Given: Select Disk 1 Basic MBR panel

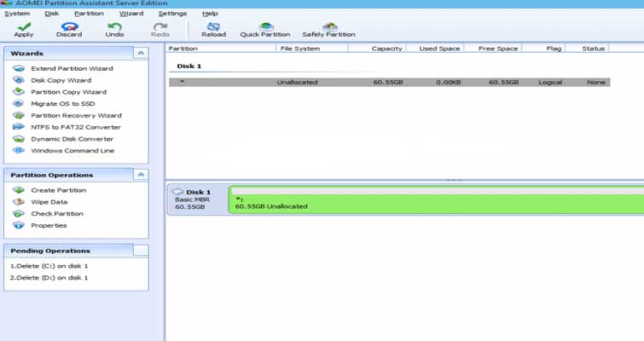Looking at the screenshot, I should [x=197, y=199].
